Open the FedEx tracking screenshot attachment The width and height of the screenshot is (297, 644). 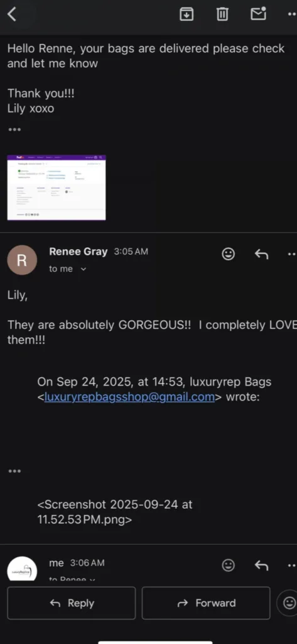point(57,187)
